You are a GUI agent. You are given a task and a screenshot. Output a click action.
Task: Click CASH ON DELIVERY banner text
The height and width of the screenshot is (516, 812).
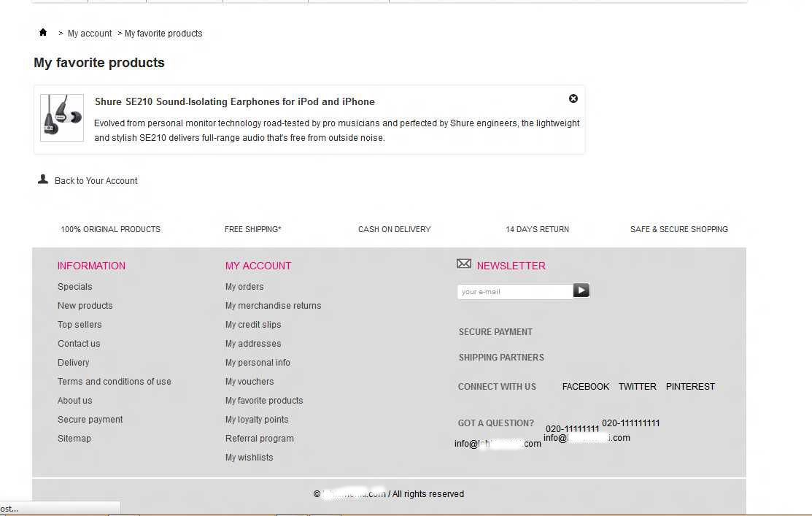[x=395, y=229]
